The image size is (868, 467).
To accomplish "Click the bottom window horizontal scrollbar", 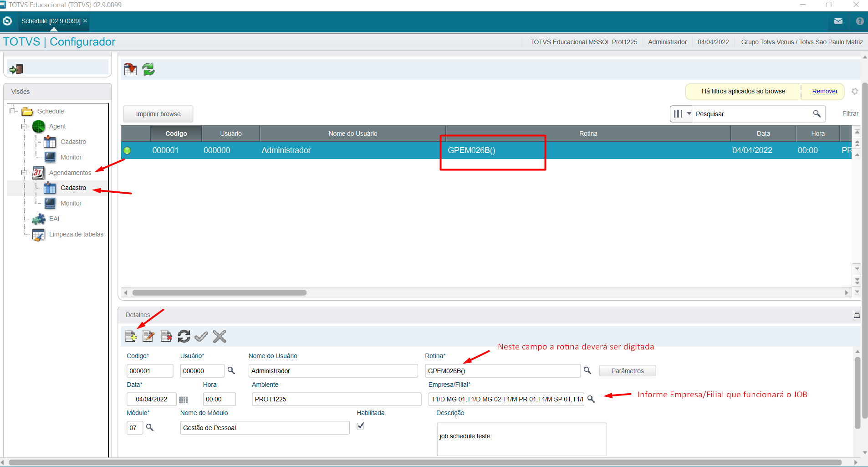I will [425, 462].
